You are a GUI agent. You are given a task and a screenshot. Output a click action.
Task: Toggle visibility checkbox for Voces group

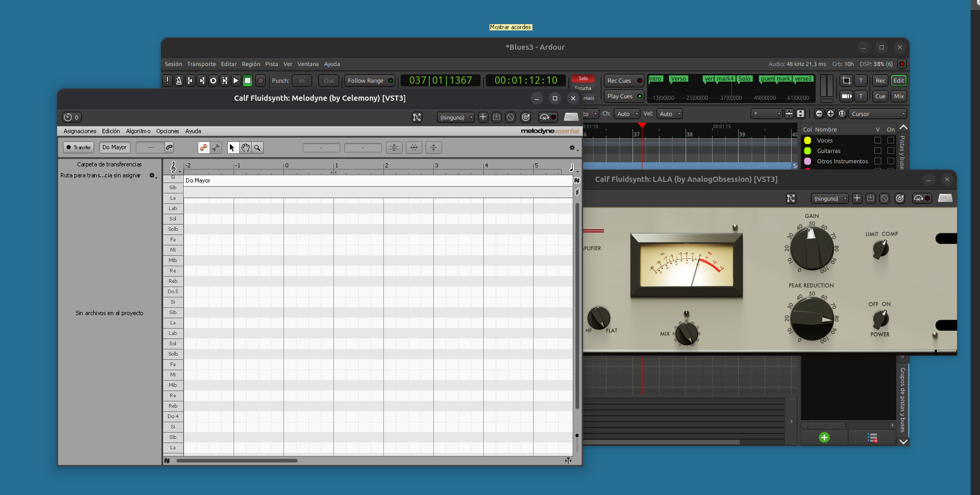(x=878, y=140)
